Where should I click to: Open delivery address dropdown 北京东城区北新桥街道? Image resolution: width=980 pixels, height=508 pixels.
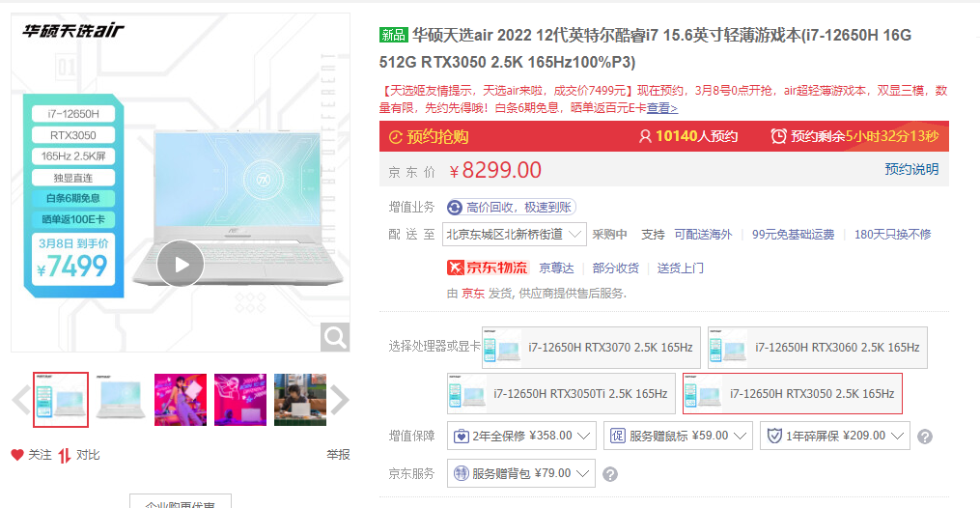[x=514, y=235]
